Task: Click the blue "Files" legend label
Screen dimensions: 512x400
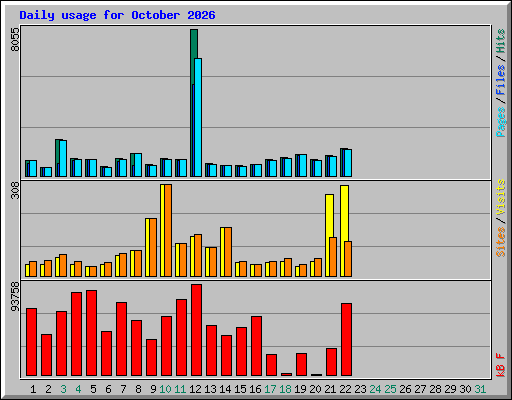Action: pyautogui.click(x=500, y=80)
